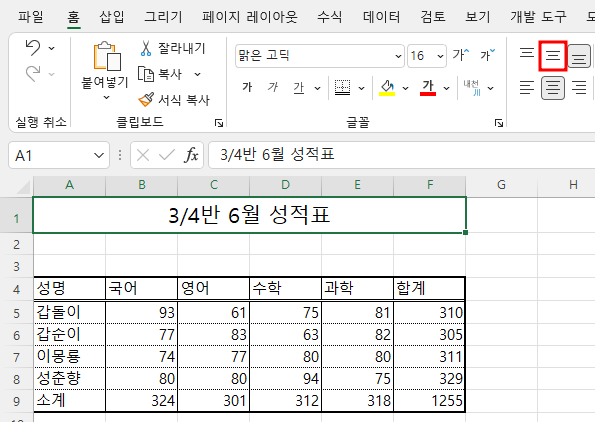Select 이몽룡's total 311

(430, 357)
